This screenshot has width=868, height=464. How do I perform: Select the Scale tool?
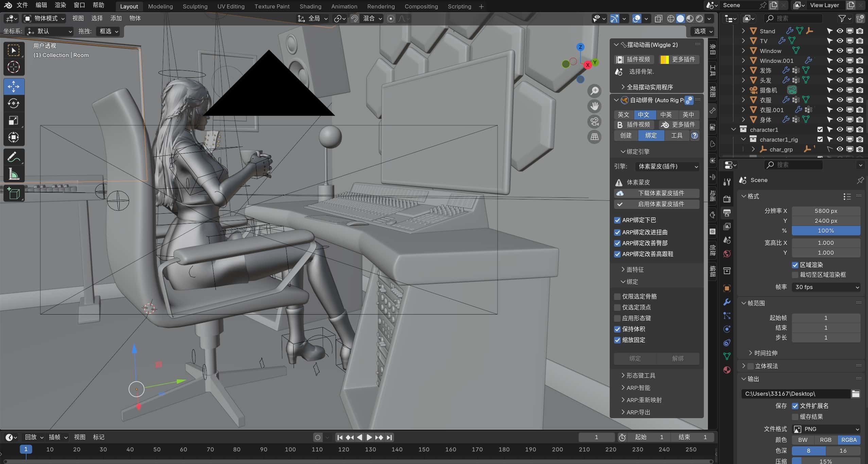pos(14,121)
